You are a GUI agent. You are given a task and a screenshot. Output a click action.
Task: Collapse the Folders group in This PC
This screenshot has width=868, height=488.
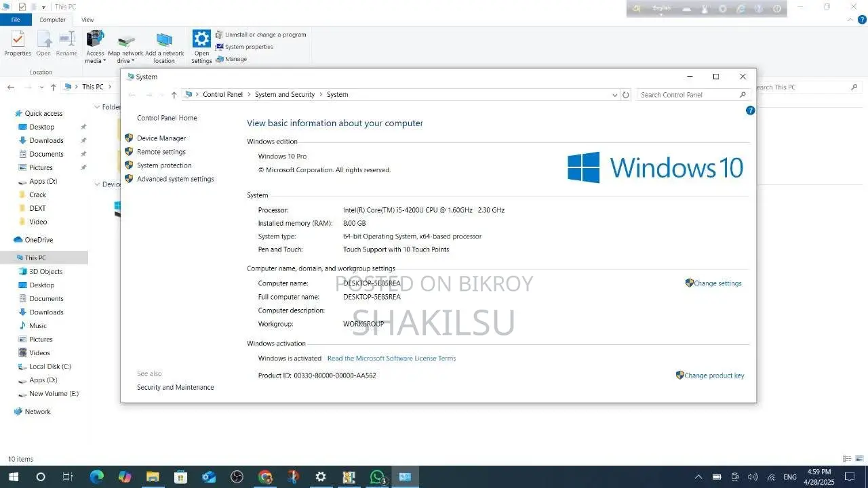[x=97, y=107]
